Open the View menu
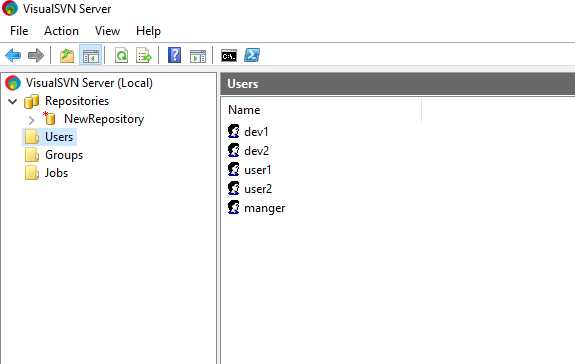The height and width of the screenshot is (364, 575). point(107,31)
